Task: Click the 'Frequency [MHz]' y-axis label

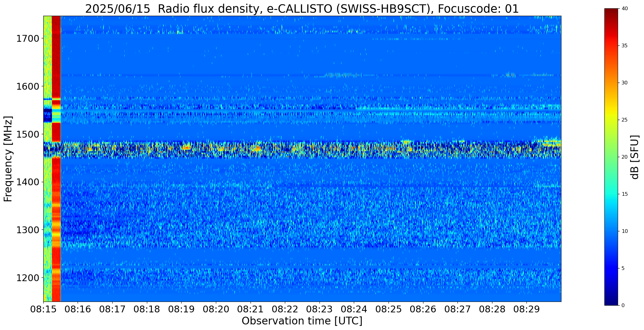Action: pyautogui.click(x=8, y=159)
